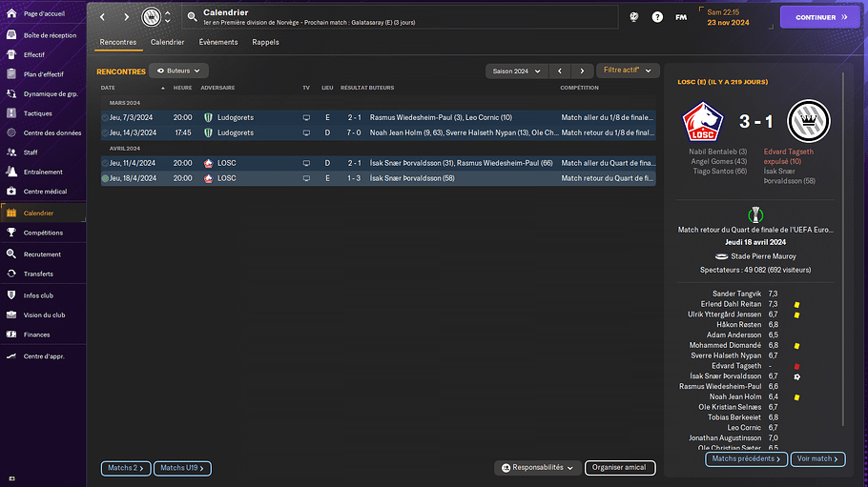
Task: Open Tactiques board icon
Action: 11,112
